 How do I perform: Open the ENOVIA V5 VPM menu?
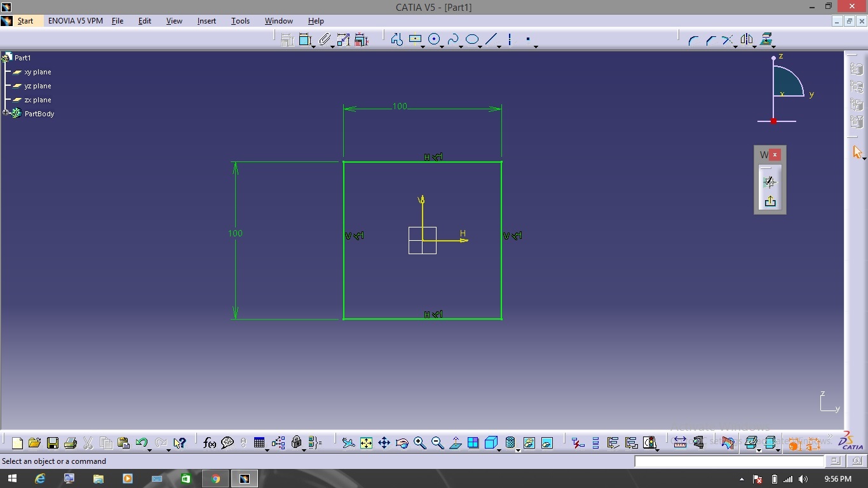[x=76, y=20]
